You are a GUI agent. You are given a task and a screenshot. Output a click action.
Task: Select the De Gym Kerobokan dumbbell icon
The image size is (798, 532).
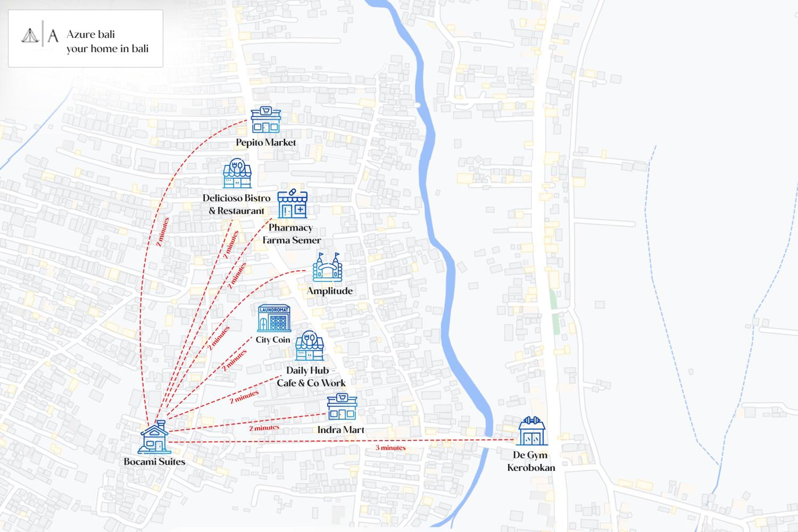[x=532, y=431]
